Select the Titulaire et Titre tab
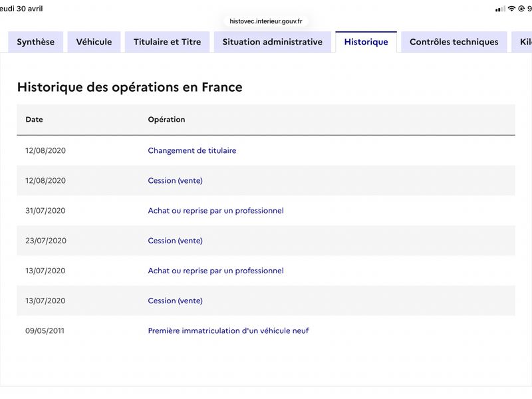The image size is (532, 399). pyautogui.click(x=168, y=42)
